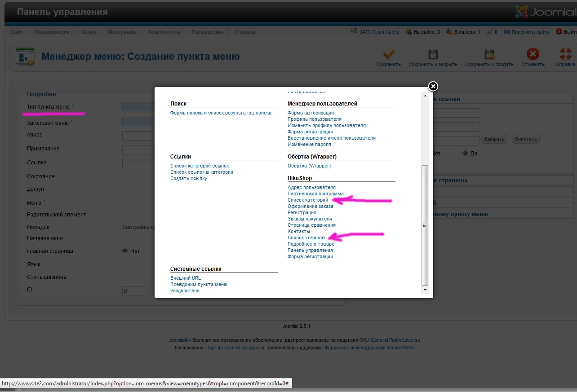
Task: Select Партнерская программа link
Action: click(315, 194)
